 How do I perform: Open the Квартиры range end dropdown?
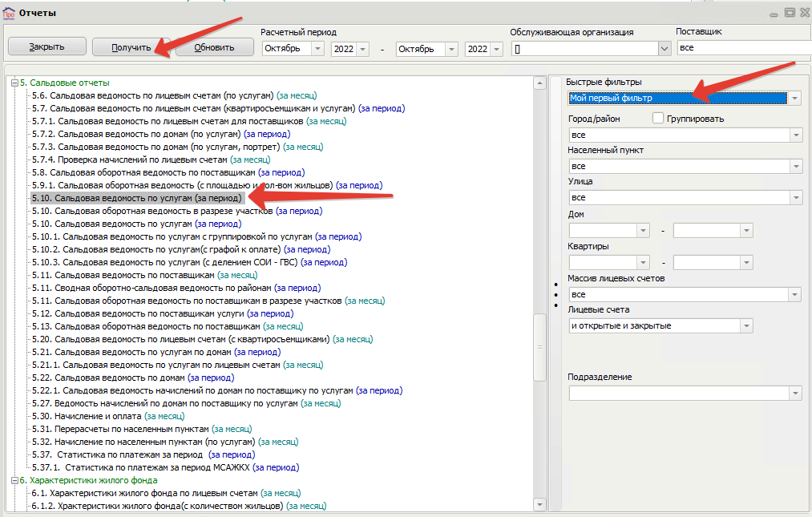tap(746, 263)
